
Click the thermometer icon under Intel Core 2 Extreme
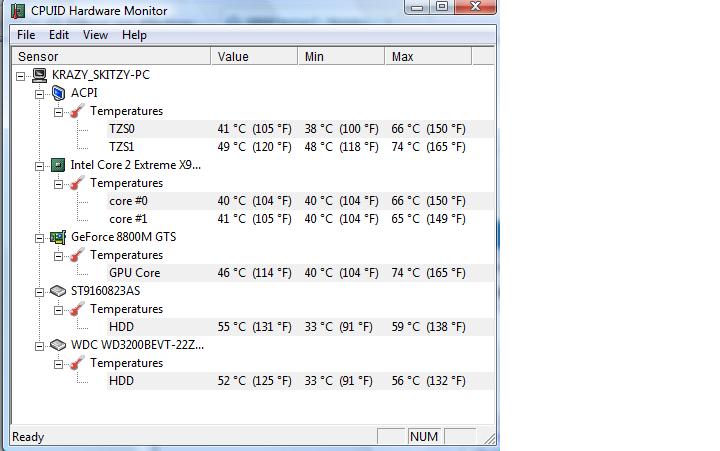(x=77, y=183)
